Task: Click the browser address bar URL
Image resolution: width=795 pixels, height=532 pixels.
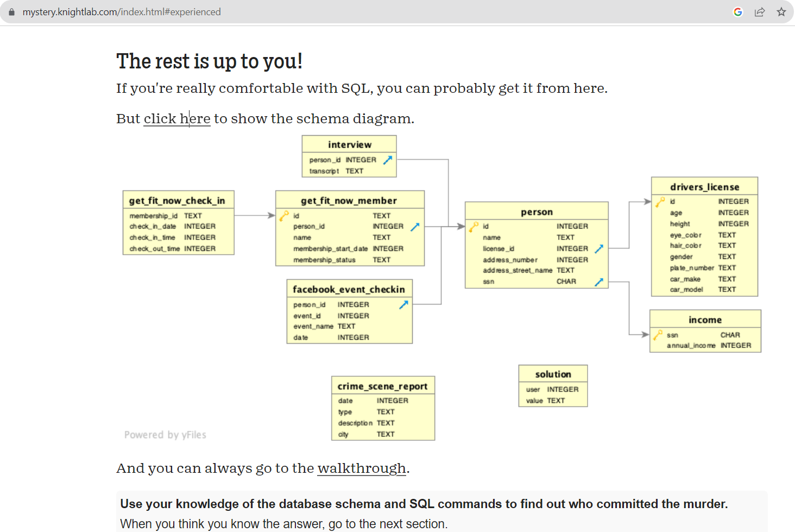Action: 122,12
